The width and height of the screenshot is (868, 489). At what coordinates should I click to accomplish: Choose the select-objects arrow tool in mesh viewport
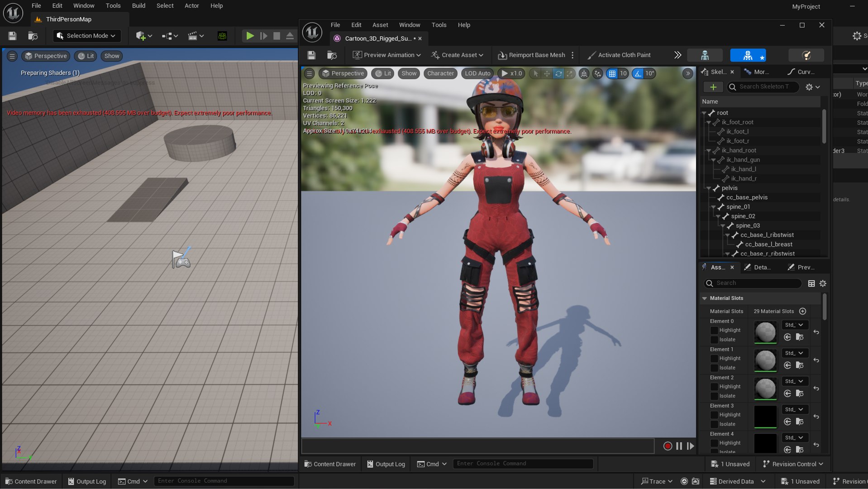coord(536,73)
